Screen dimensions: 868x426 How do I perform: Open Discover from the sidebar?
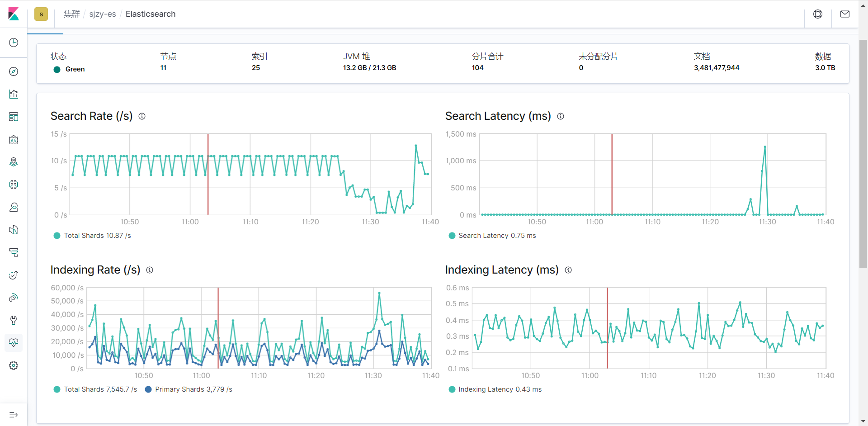pyautogui.click(x=14, y=71)
